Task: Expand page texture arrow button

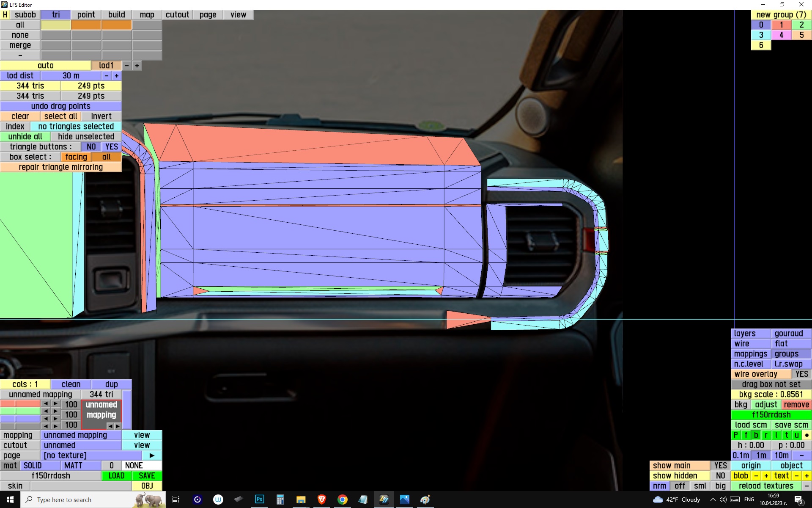Action: (152, 456)
